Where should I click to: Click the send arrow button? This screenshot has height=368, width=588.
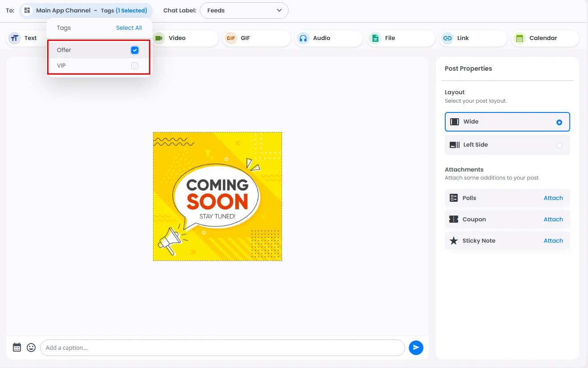(x=416, y=348)
